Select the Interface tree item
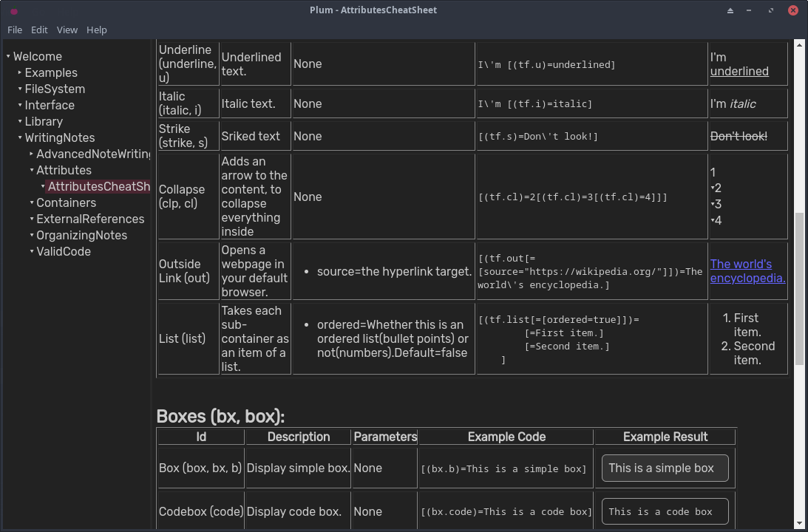808x532 pixels. 50,105
